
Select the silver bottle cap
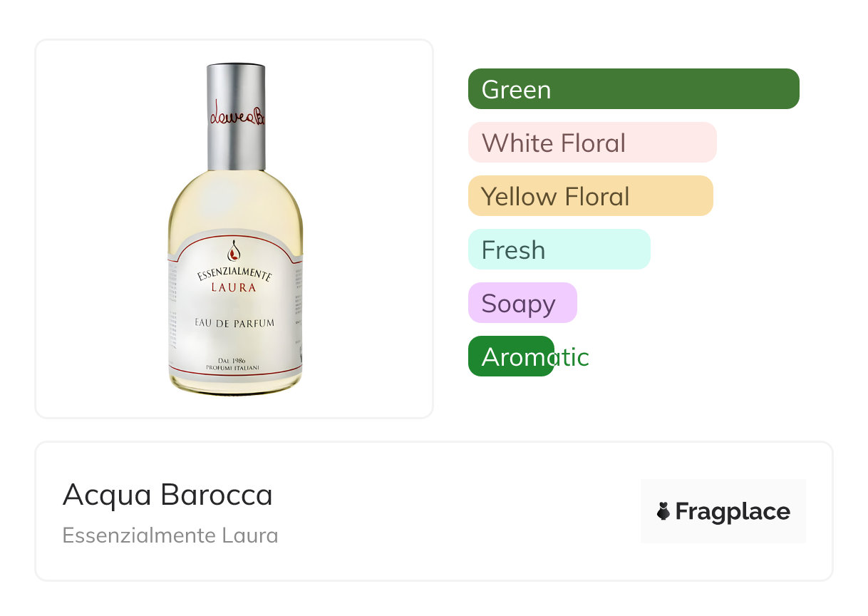pyautogui.click(x=236, y=143)
